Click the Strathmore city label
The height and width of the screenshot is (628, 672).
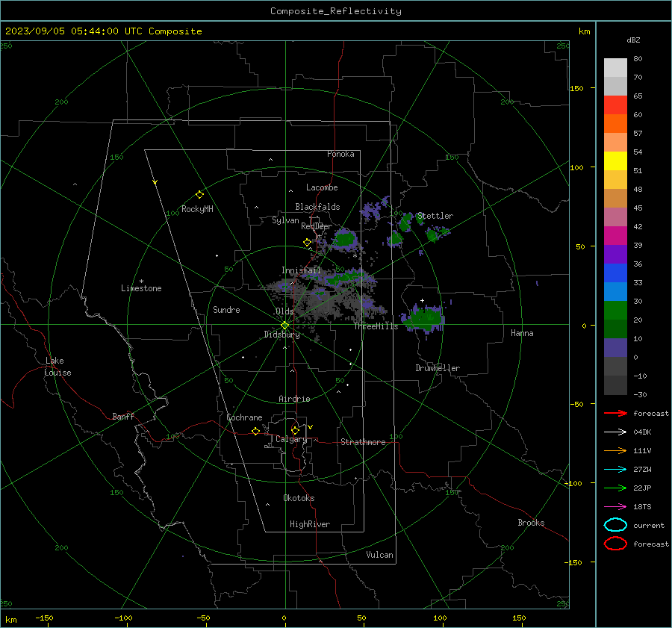pos(363,442)
